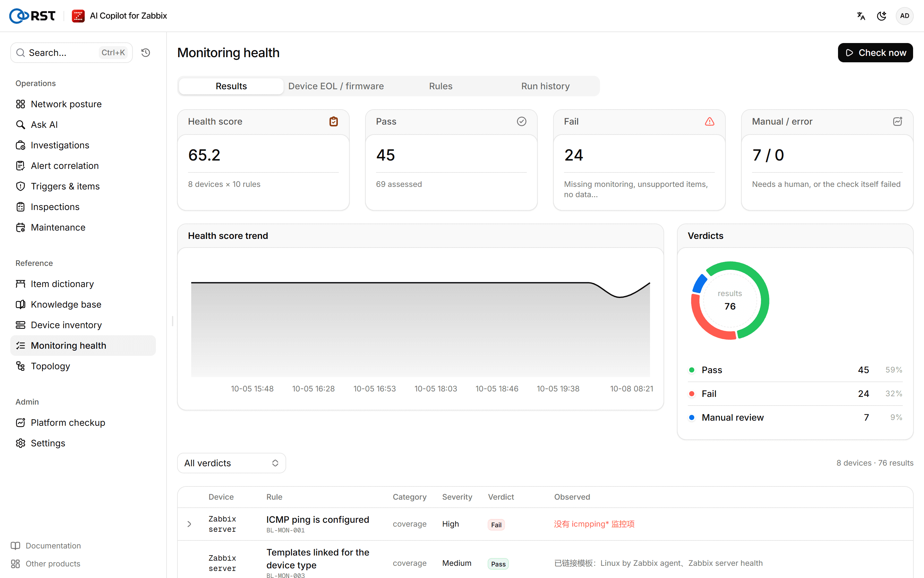Click the Health score clipboard icon

pyautogui.click(x=334, y=122)
